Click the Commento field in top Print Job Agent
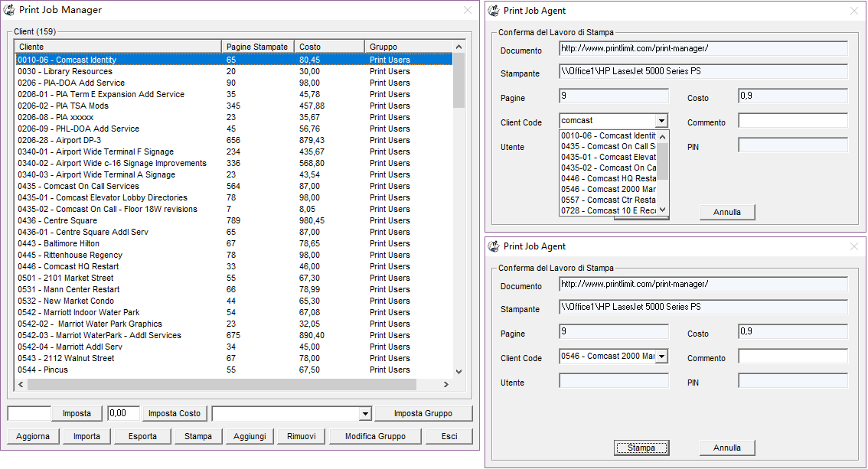The image size is (868, 469). 793,121
